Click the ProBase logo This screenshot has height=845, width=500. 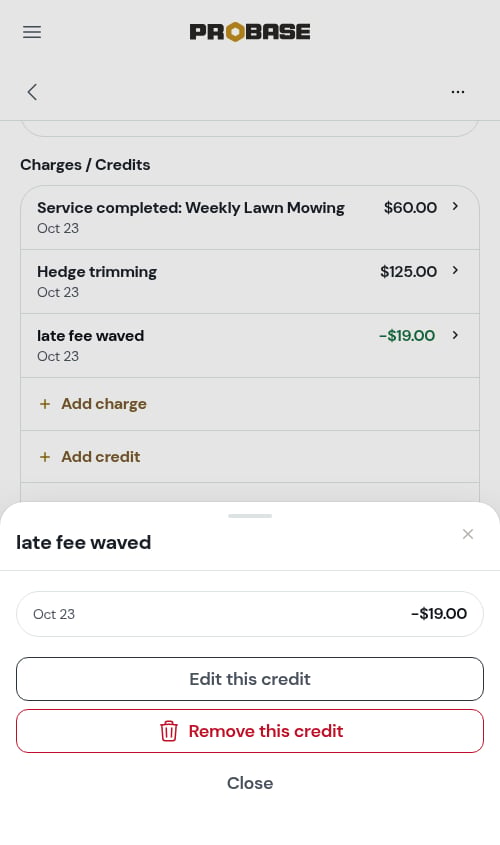pos(250,32)
